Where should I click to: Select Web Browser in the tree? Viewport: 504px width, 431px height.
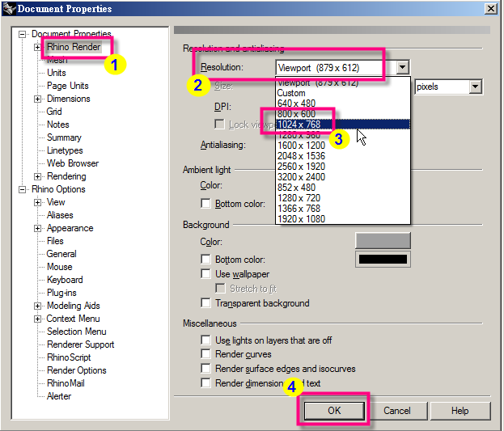click(x=73, y=163)
